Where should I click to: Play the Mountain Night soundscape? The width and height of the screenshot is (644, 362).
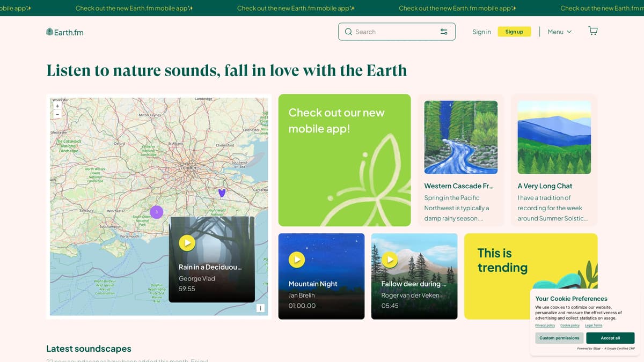click(x=297, y=260)
